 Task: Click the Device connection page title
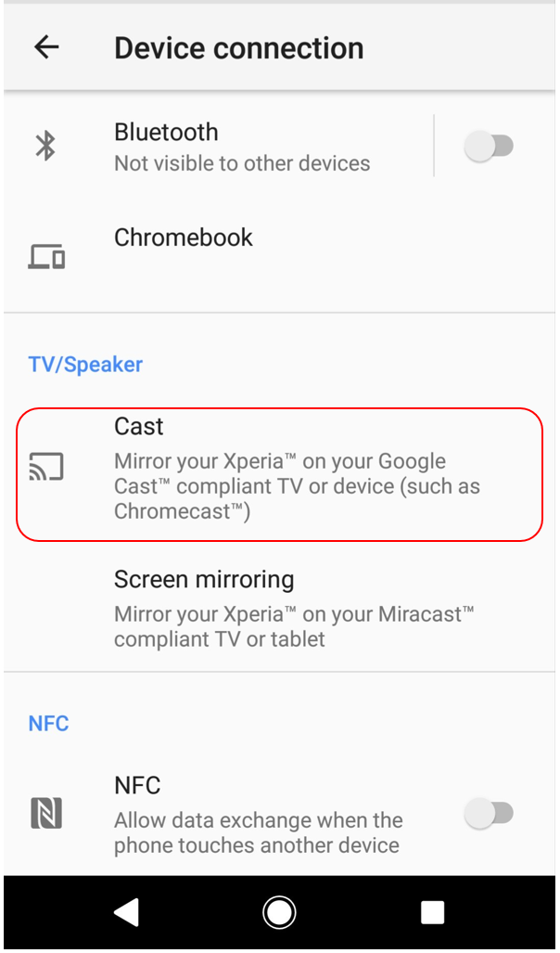coord(239,48)
